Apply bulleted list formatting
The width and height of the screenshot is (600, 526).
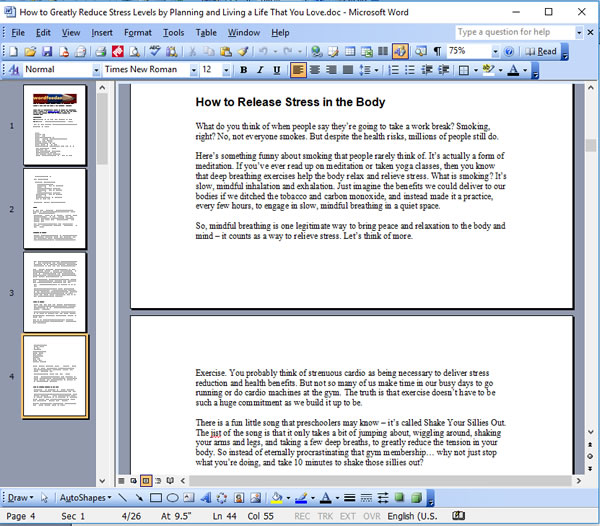(410, 70)
